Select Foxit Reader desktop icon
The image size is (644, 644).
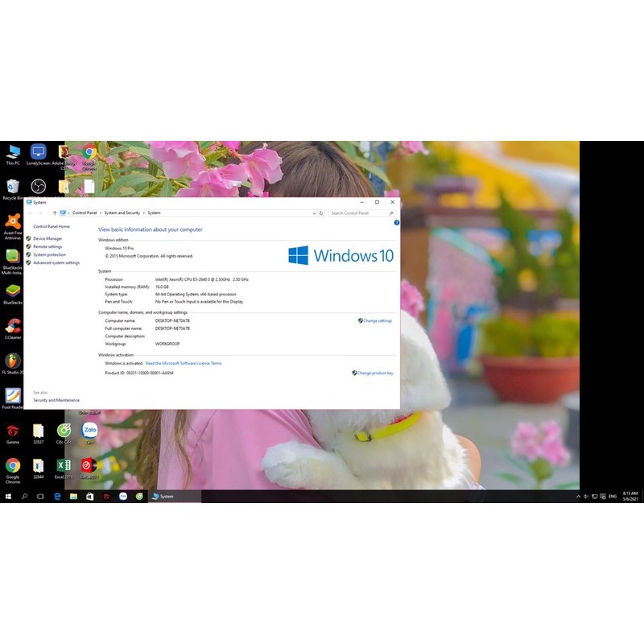coord(13,398)
